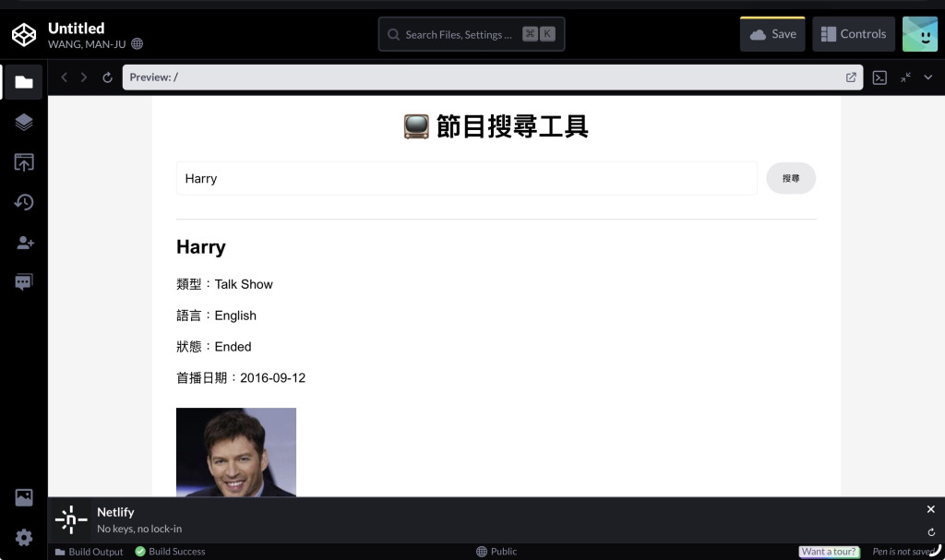The width and height of the screenshot is (945, 560).
Task: Click the Netlify banner logo
Action: (71, 519)
